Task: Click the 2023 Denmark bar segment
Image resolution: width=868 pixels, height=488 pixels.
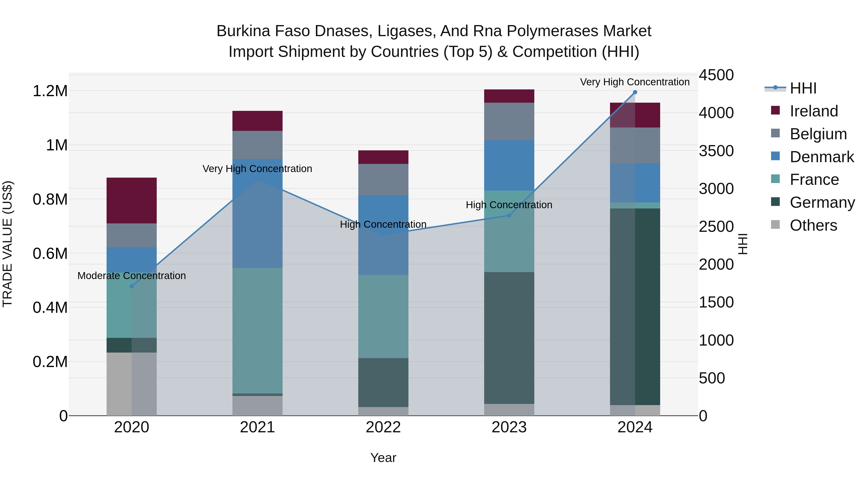Action: click(509, 165)
